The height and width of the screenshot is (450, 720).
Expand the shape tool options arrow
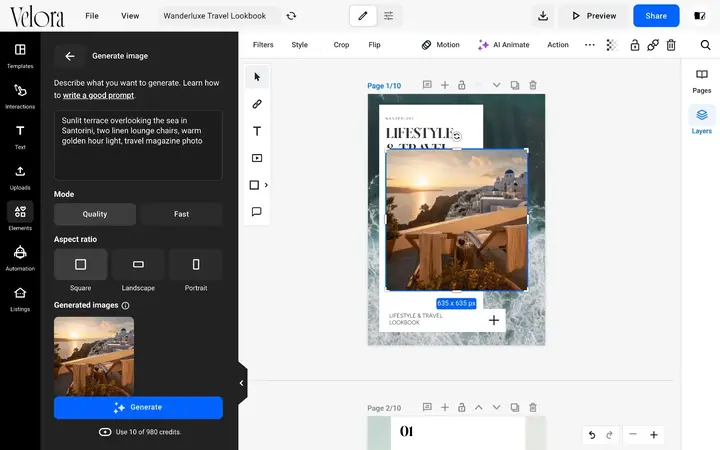(x=266, y=185)
